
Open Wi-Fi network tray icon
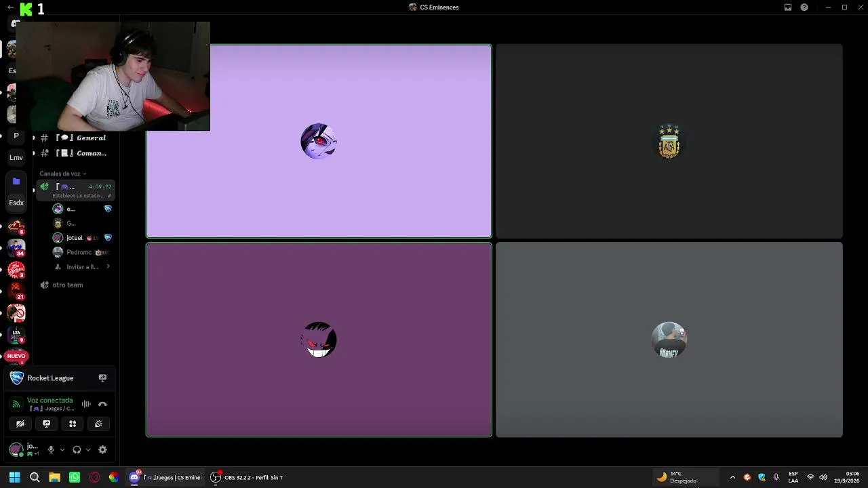point(810,477)
